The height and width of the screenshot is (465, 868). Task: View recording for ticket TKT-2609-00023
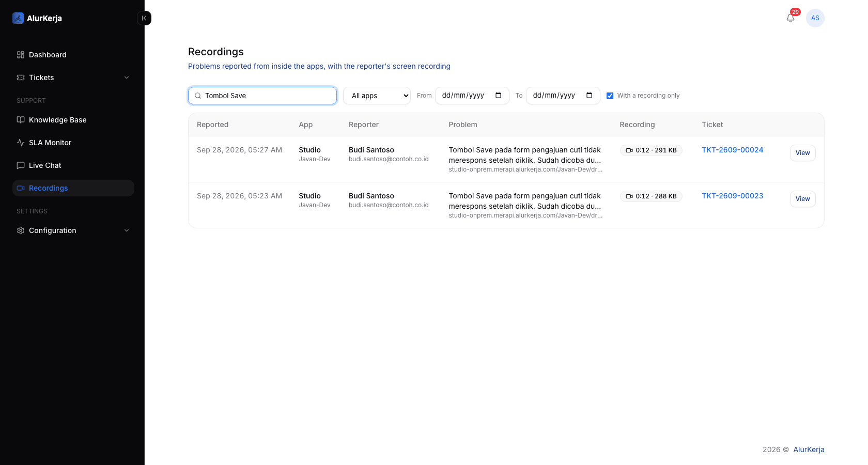point(803,199)
